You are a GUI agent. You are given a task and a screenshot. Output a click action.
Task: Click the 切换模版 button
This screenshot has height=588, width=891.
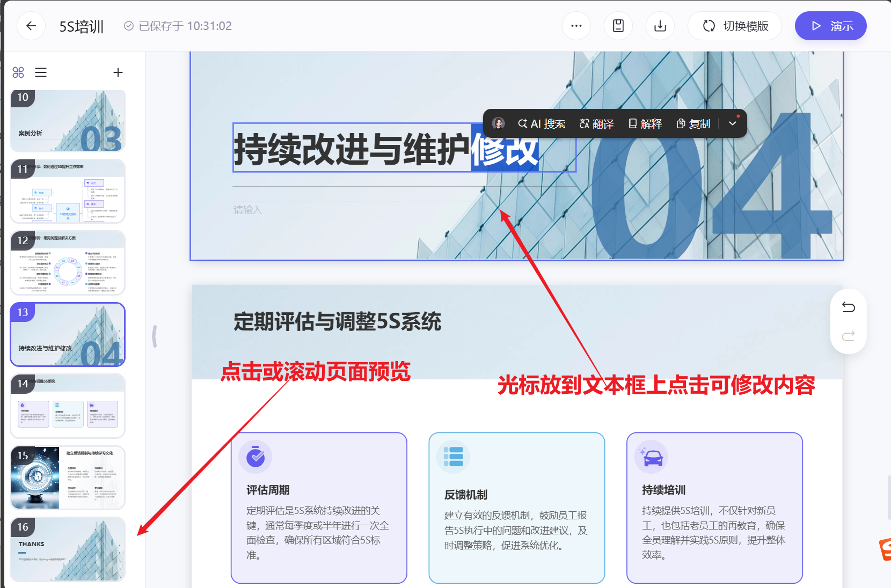coord(735,26)
